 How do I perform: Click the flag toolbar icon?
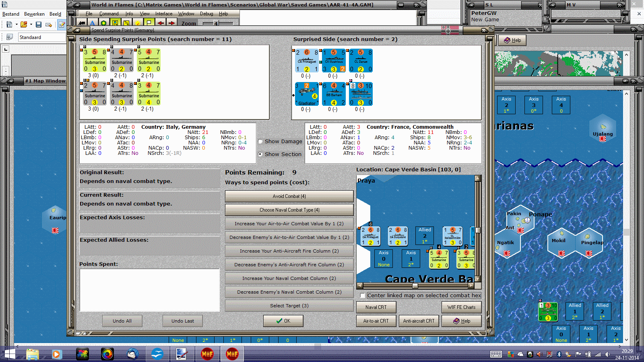[149, 23]
